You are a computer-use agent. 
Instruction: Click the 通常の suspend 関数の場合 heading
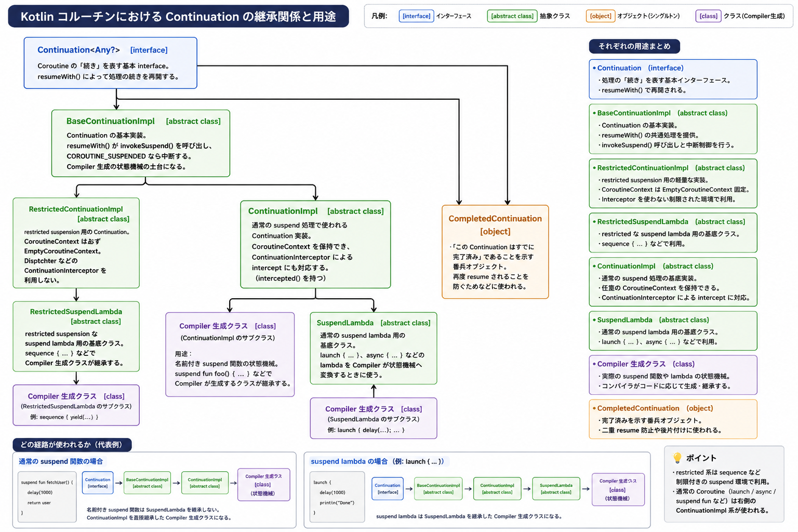coord(61,461)
